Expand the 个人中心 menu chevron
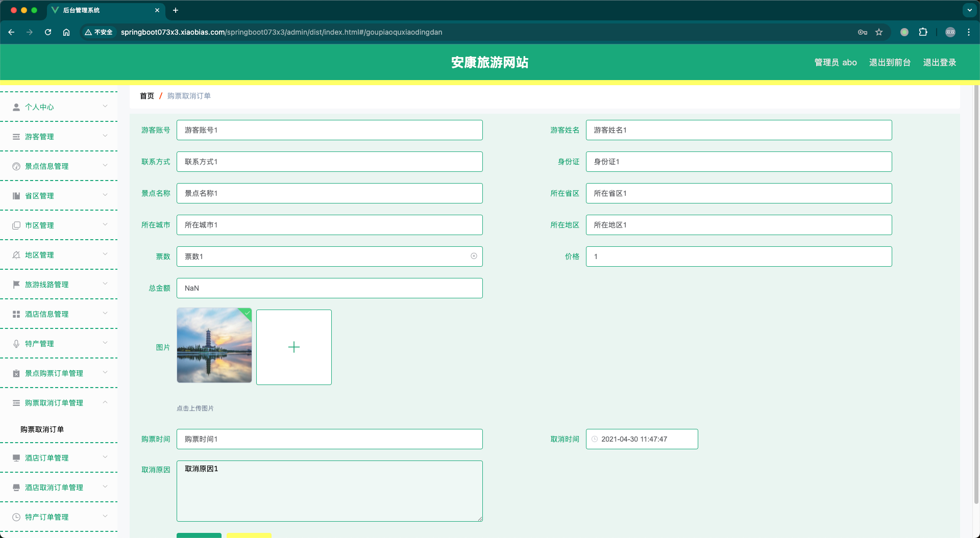Viewport: 980px width, 538px height. 105,106
